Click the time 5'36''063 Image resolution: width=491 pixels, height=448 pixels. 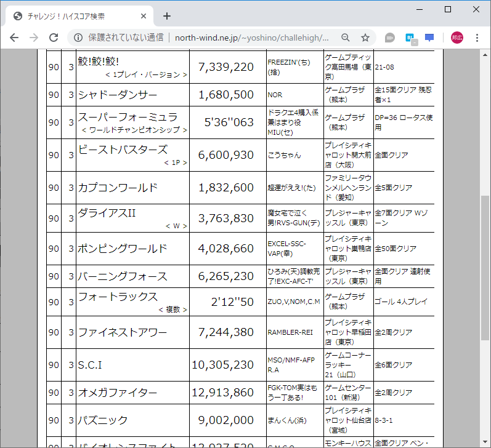click(229, 122)
